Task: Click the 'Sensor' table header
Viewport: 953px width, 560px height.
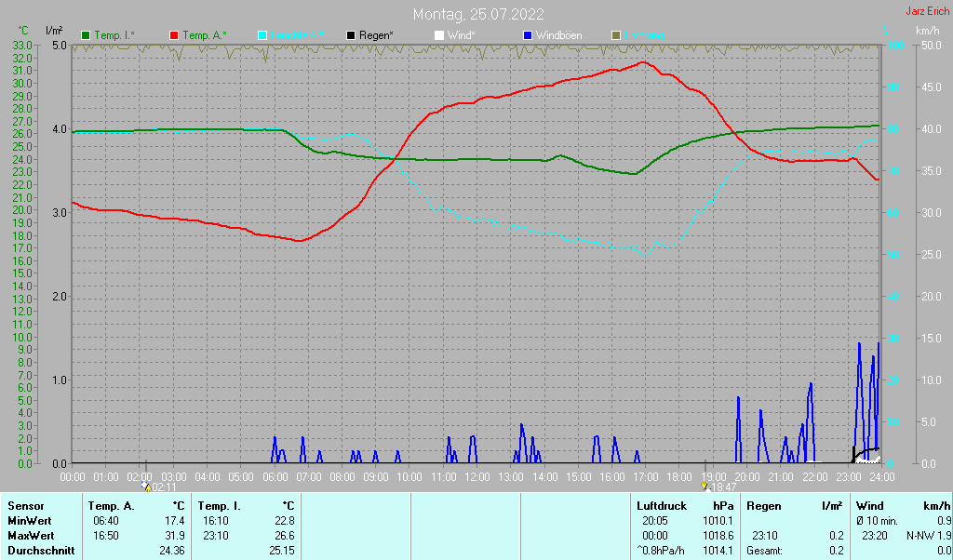Action: click(25, 506)
